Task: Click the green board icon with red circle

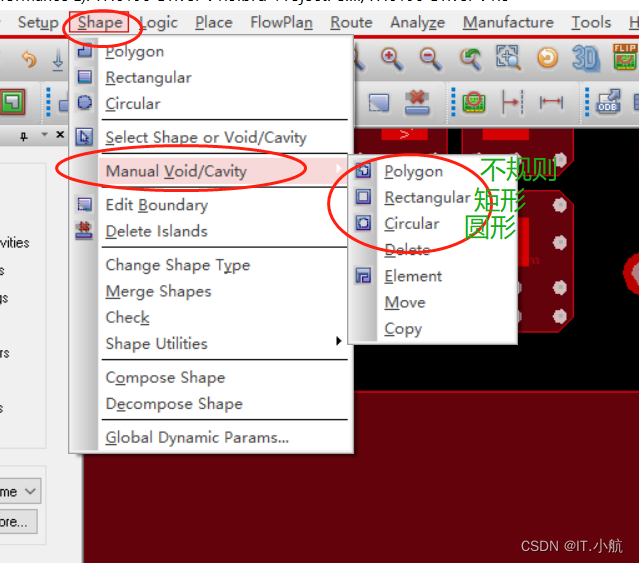Action: 474,102
